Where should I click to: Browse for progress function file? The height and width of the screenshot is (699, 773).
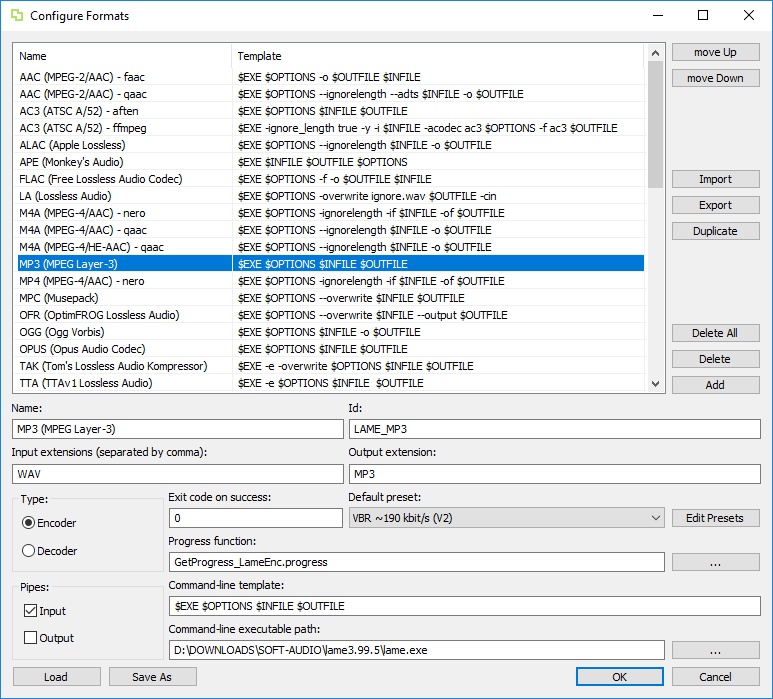click(715, 562)
